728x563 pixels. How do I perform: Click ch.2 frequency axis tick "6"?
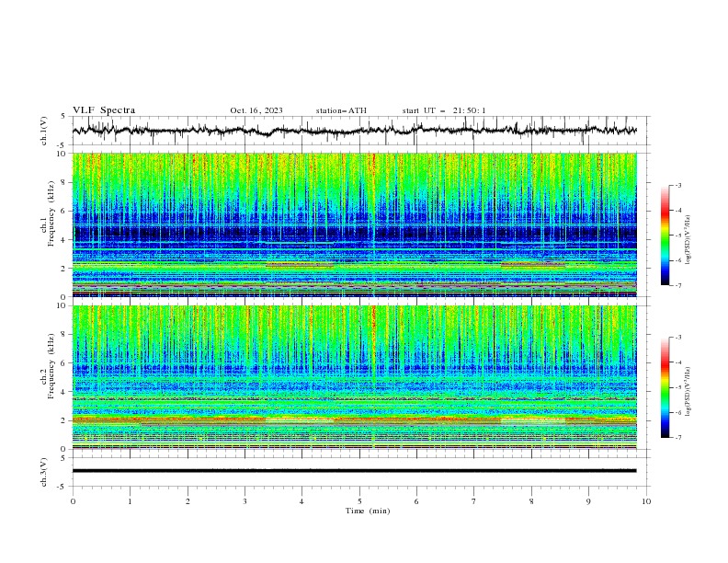tap(64, 363)
